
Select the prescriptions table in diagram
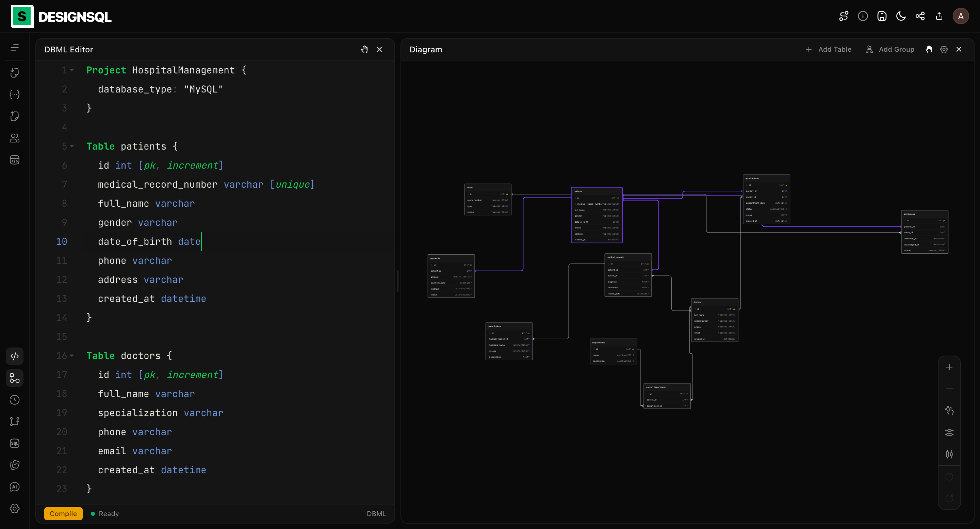[509, 341]
